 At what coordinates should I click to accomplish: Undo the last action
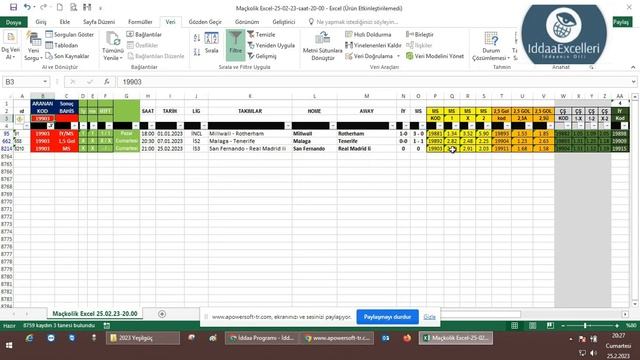(27, 7)
